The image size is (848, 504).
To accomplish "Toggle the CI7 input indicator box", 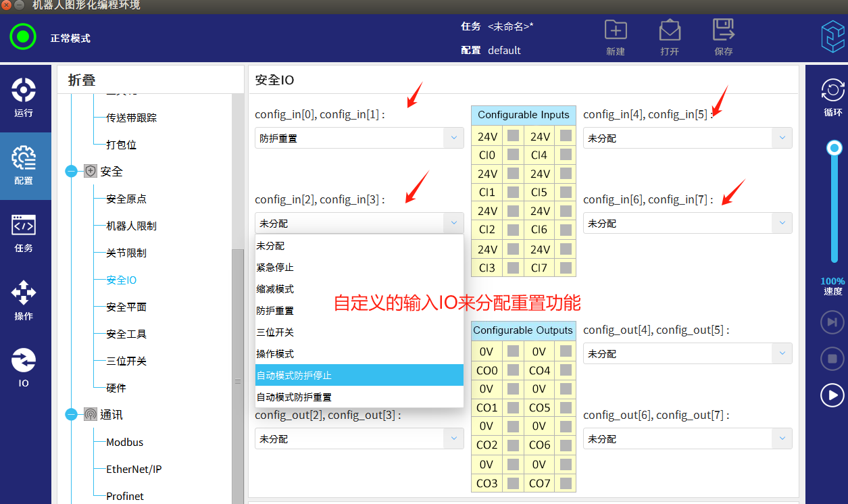I will pyautogui.click(x=566, y=268).
